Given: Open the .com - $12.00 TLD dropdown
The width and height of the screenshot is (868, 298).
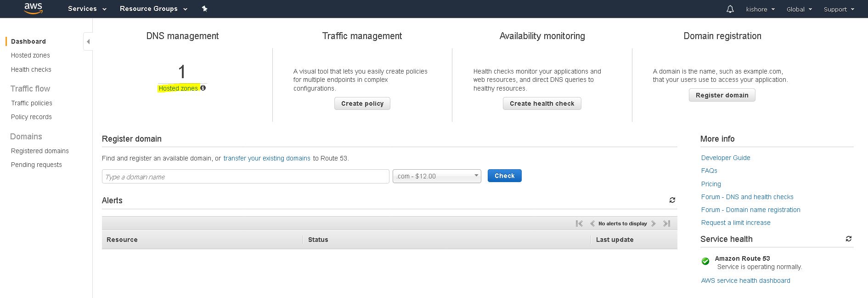Looking at the screenshot, I should click(436, 176).
